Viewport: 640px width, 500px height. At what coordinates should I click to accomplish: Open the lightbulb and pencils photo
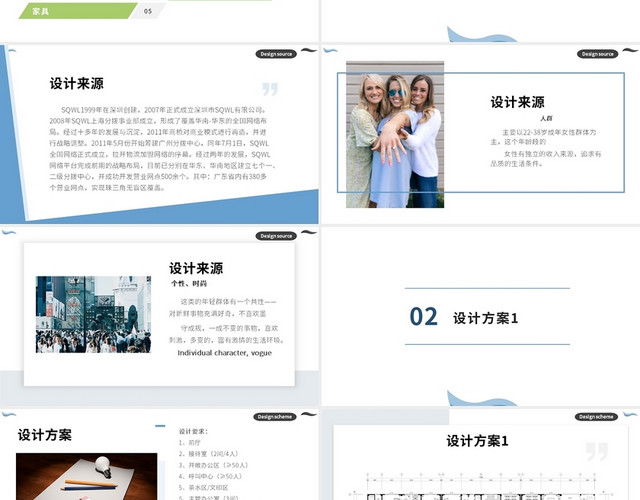click(87, 476)
